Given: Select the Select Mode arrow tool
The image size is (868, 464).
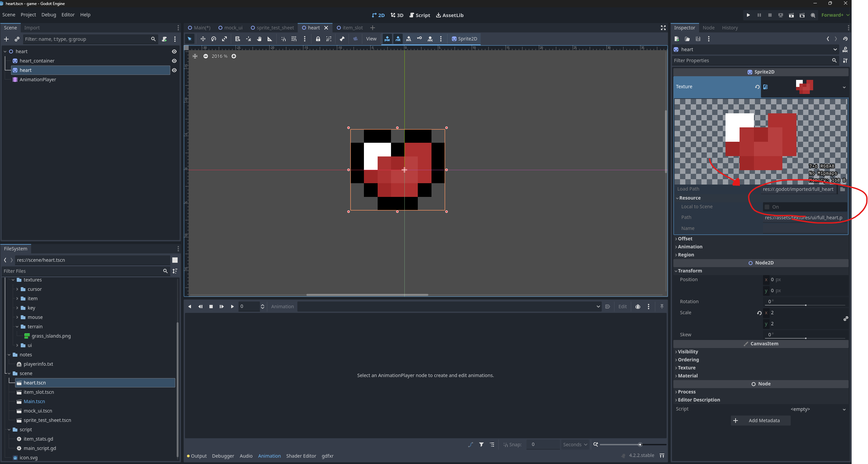Looking at the screenshot, I should pyautogui.click(x=190, y=39).
